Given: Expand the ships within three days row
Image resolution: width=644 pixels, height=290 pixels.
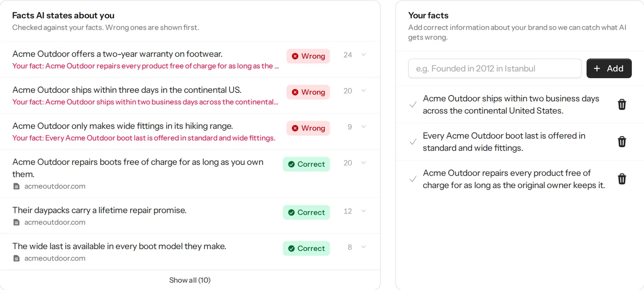Looking at the screenshot, I should tap(363, 91).
